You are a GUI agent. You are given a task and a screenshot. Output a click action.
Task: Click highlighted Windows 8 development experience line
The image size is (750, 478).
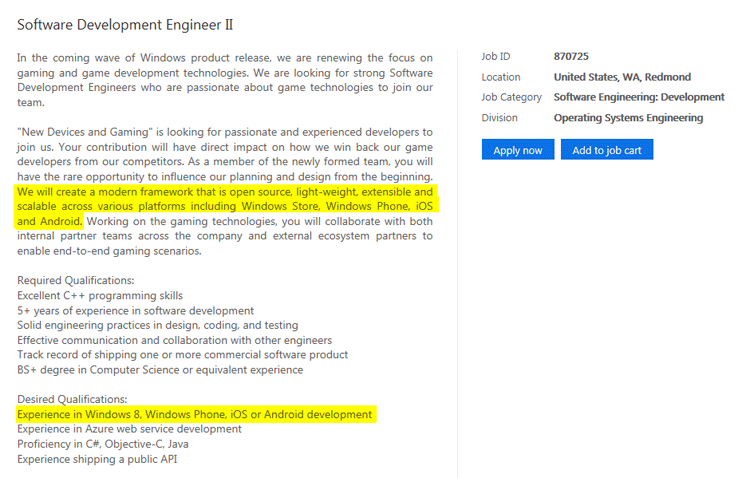tap(195, 414)
